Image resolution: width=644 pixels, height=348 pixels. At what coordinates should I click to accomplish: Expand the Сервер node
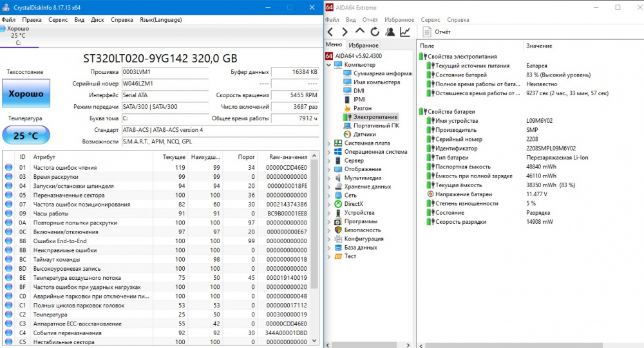(328, 160)
